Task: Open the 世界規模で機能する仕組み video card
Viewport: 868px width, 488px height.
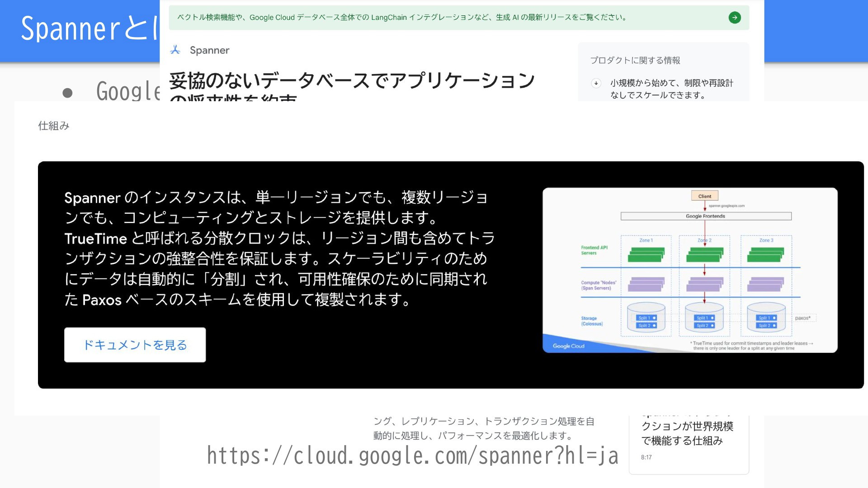Action: [x=689, y=445]
